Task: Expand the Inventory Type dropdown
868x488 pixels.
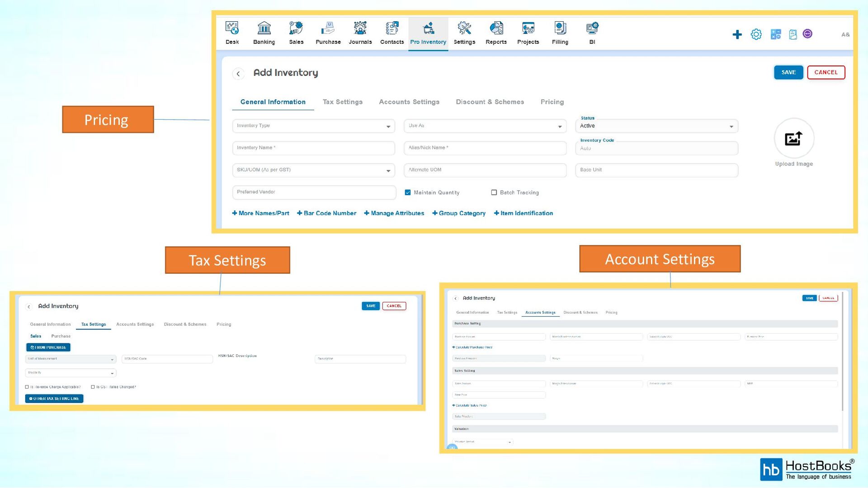Action: [313, 126]
